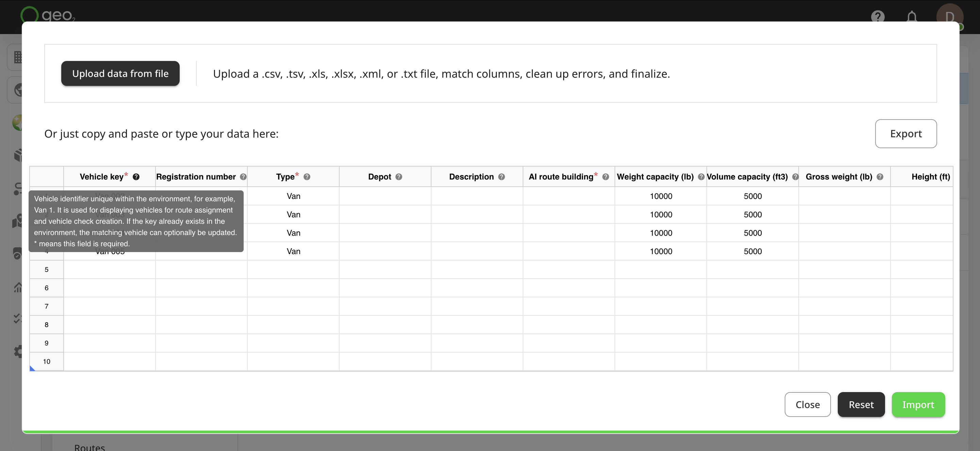The height and width of the screenshot is (451, 980).
Task: Select row header 10
Action: point(46,361)
